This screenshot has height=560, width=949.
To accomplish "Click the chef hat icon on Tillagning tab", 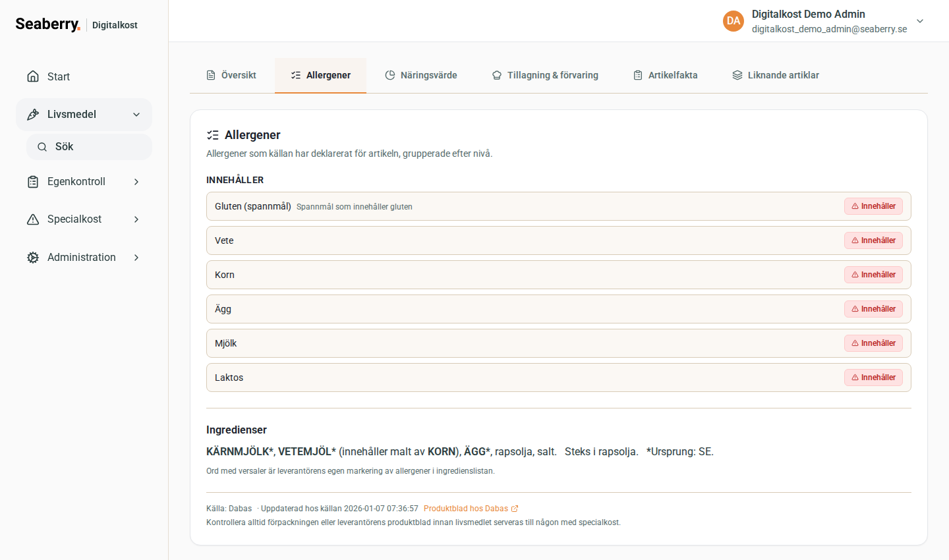I will [x=497, y=75].
